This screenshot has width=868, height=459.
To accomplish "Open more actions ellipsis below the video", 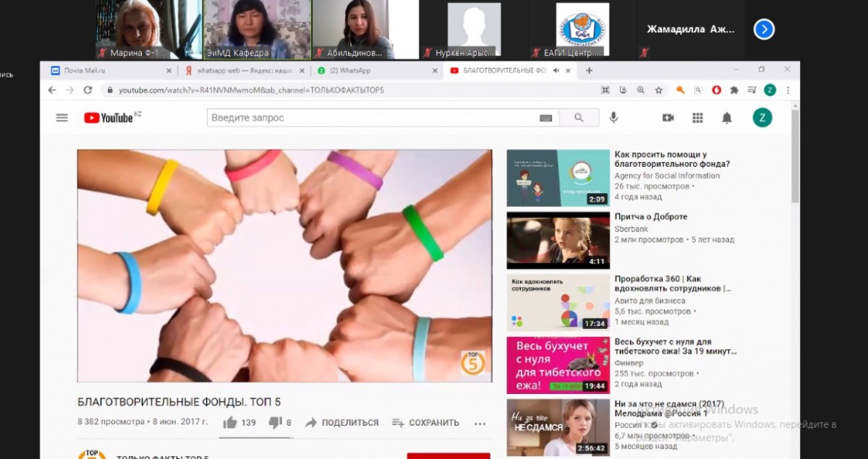I will tap(480, 424).
